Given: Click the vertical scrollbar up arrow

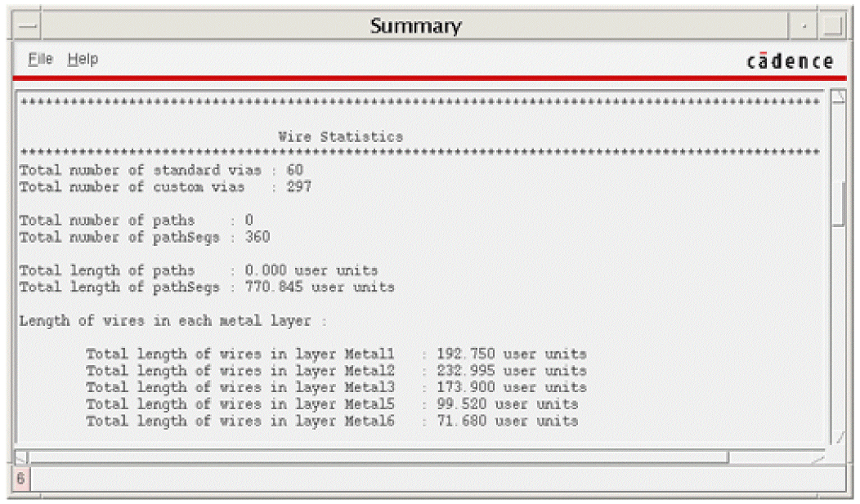Looking at the screenshot, I should pos(837,97).
